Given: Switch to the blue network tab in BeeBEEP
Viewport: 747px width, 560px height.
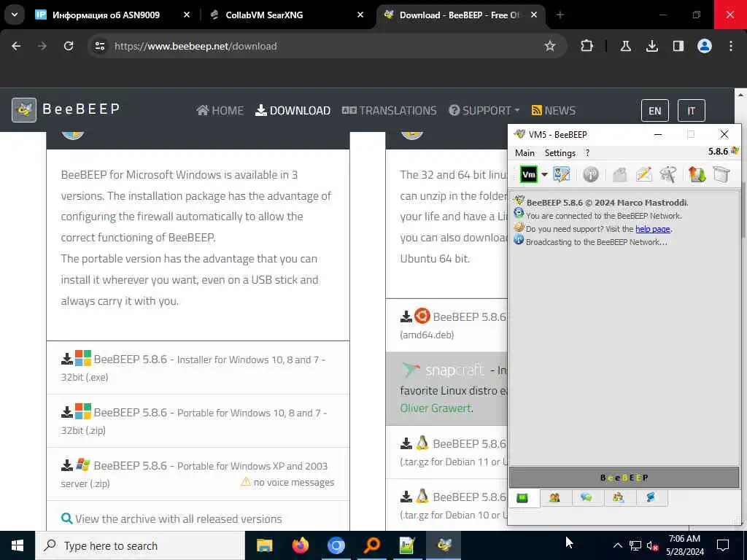Looking at the screenshot, I should [x=650, y=498].
